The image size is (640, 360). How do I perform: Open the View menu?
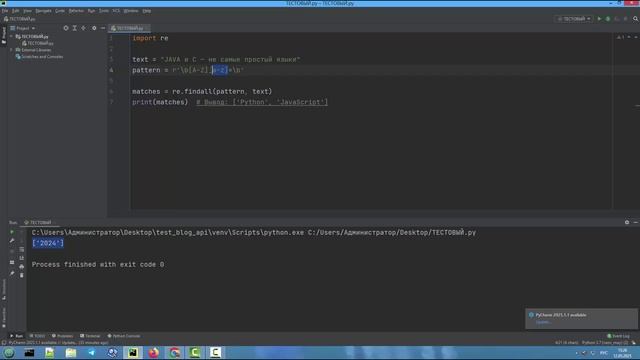(27, 11)
